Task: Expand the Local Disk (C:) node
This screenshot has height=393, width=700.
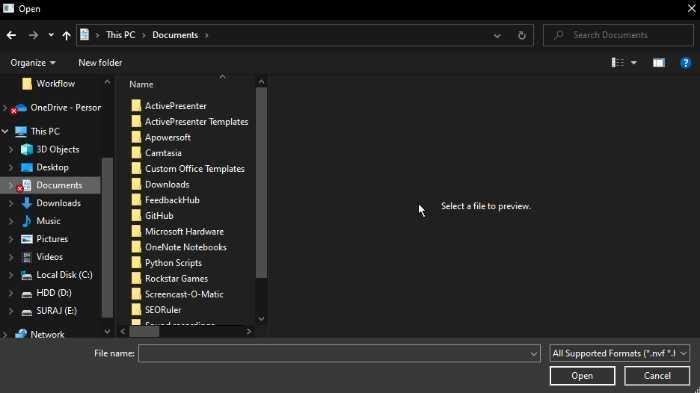Action: 11,275
